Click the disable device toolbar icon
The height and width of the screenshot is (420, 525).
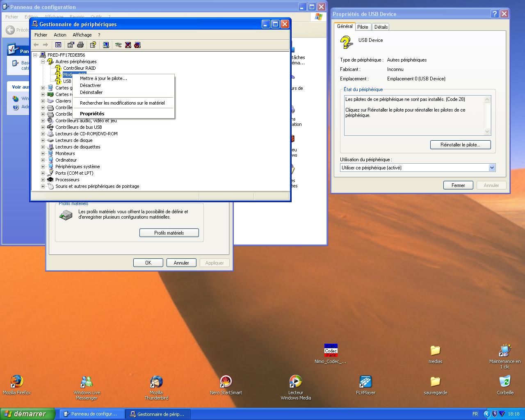(x=137, y=45)
